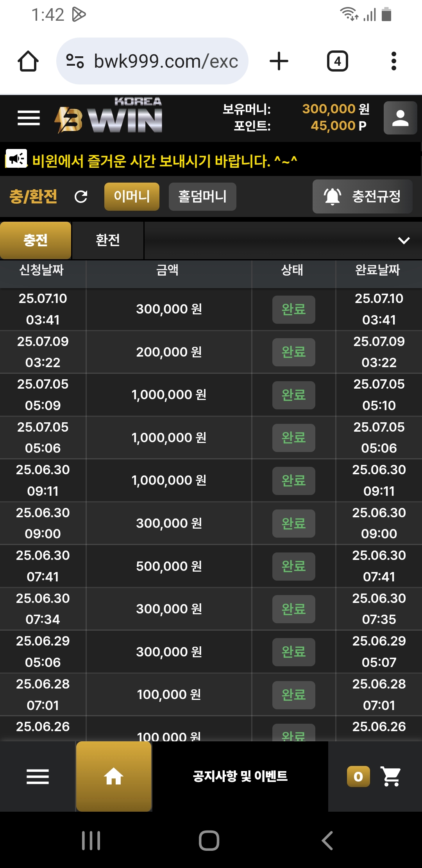Focus the browser address bar
Image resolution: width=422 pixels, height=868 pixels.
click(152, 61)
